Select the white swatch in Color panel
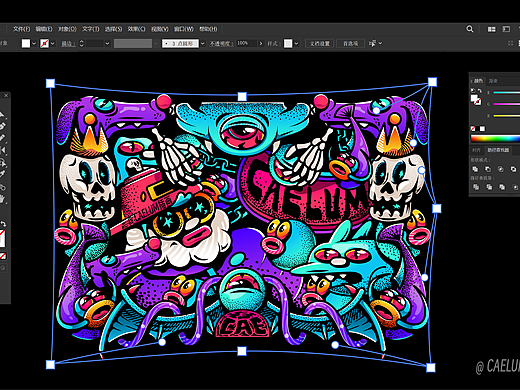The image size is (520, 390). click(482, 129)
